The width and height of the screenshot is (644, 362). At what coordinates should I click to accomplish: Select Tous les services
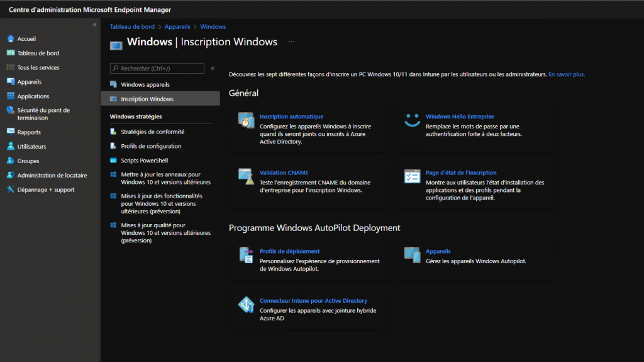click(38, 67)
